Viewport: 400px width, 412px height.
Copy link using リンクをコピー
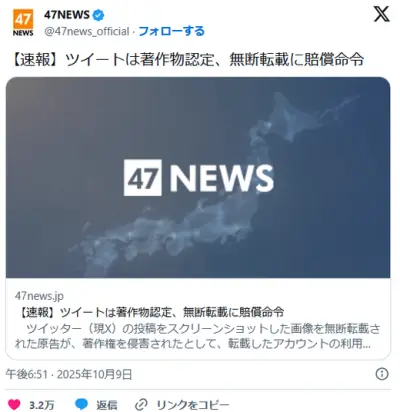point(193,405)
